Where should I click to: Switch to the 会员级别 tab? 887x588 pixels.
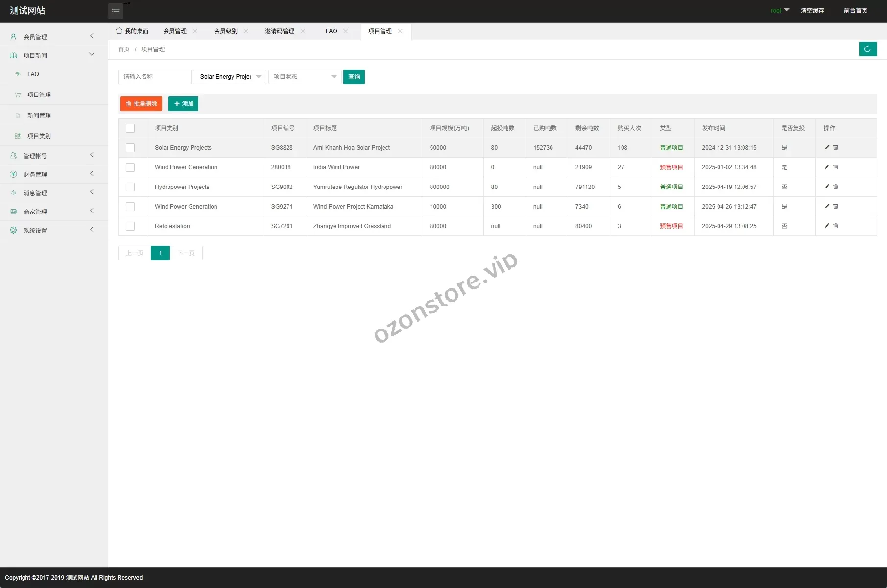pyautogui.click(x=225, y=31)
